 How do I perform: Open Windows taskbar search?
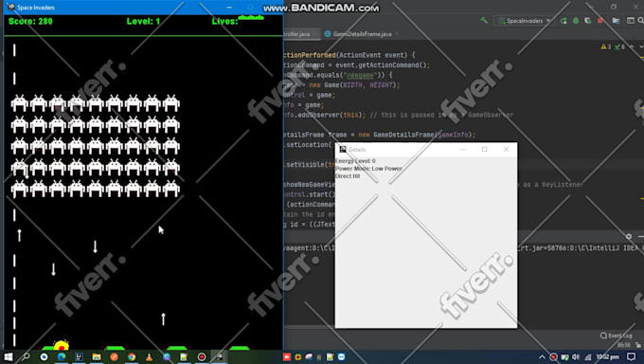(x=26, y=356)
